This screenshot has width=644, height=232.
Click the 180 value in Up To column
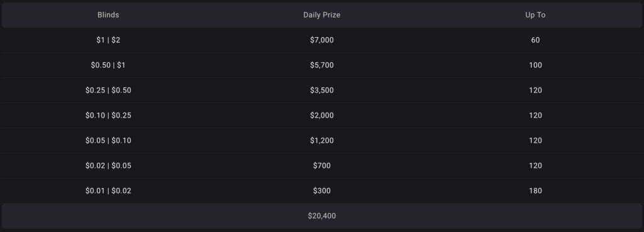coord(535,191)
